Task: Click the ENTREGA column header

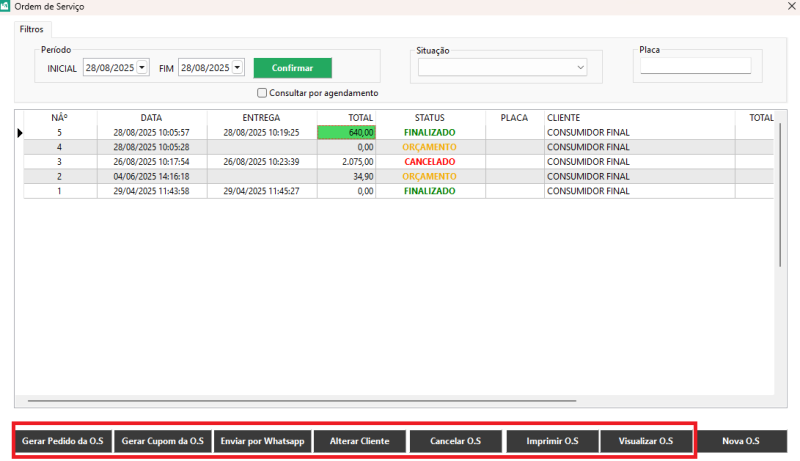Action: [x=261, y=117]
